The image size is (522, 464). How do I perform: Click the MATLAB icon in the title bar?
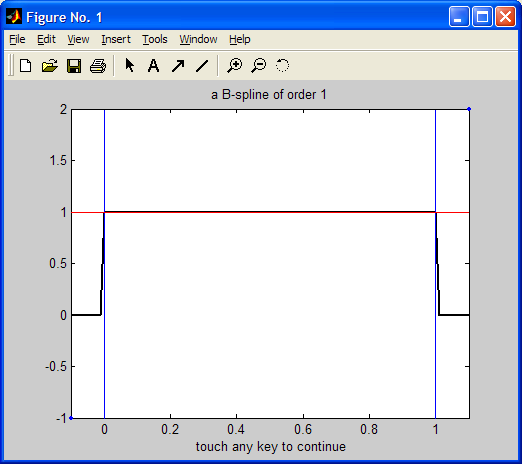(x=14, y=17)
